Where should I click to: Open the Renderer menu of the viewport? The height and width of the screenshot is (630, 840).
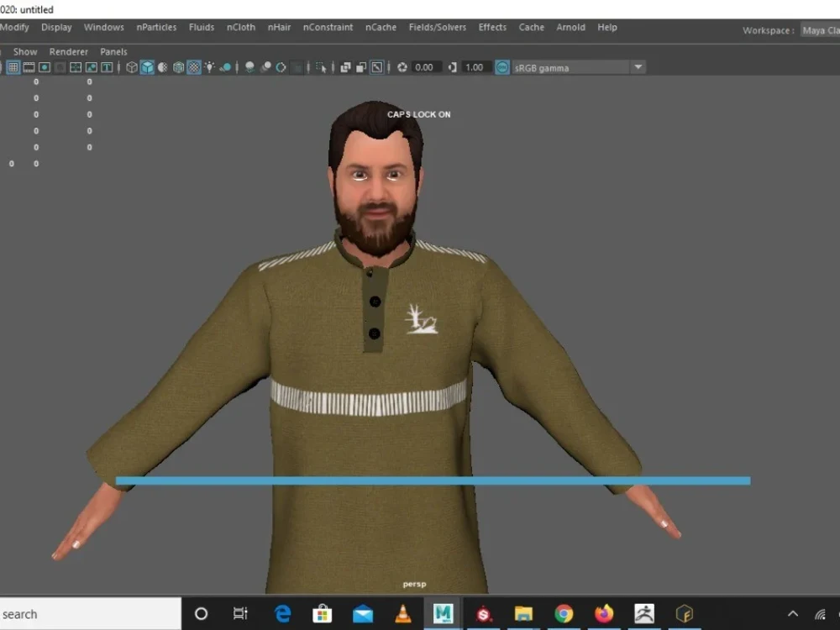[x=68, y=51]
